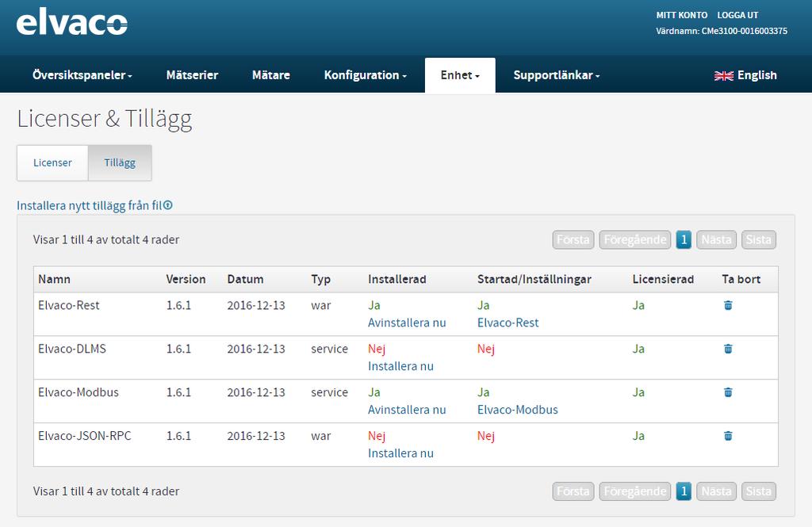Click service type cell for Elvaco-Modbus
This screenshot has width=812, height=527.
click(329, 392)
